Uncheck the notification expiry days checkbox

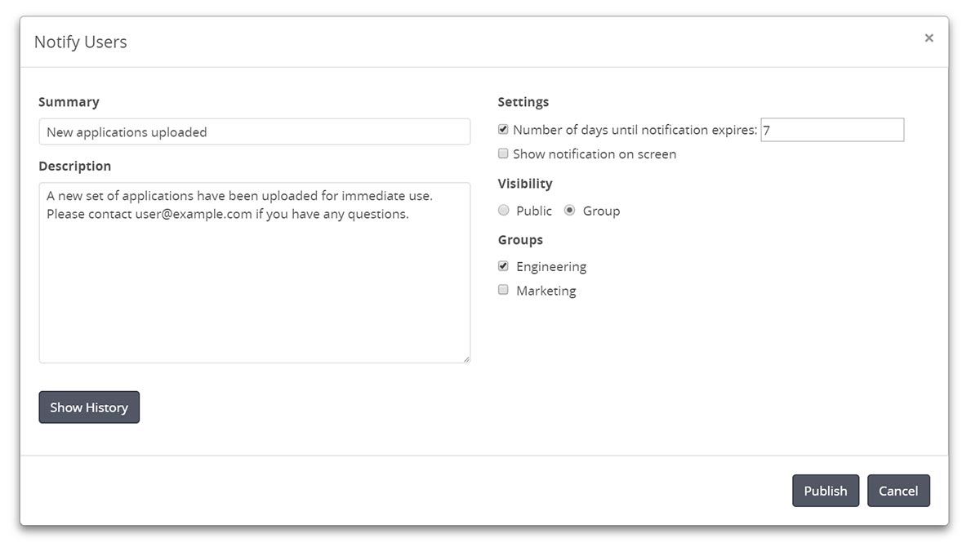(x=503, y=129)
